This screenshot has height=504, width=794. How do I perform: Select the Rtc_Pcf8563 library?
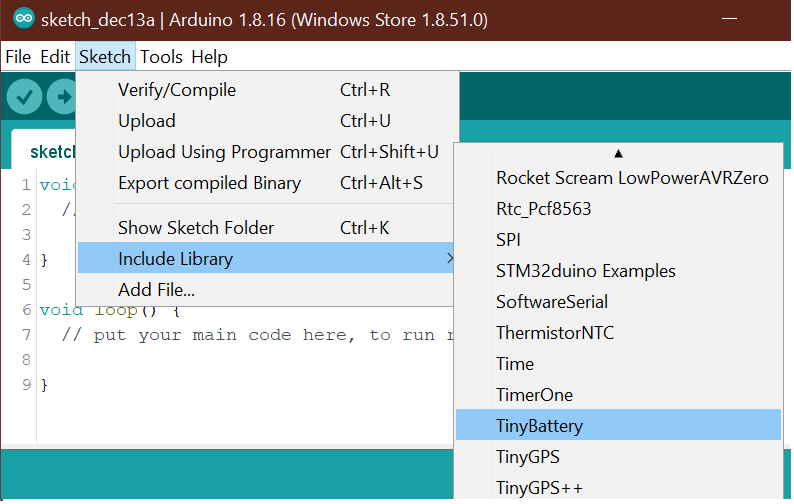[618, 209]
